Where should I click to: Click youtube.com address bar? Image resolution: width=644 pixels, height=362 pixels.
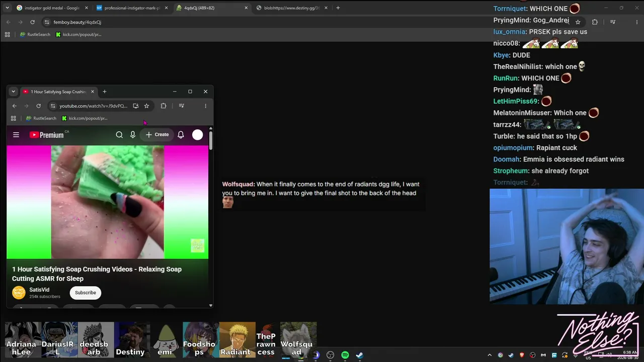(94, 106)
